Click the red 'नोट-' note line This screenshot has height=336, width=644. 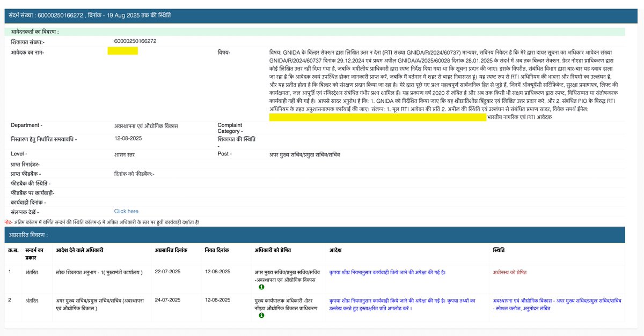(101, 221)
